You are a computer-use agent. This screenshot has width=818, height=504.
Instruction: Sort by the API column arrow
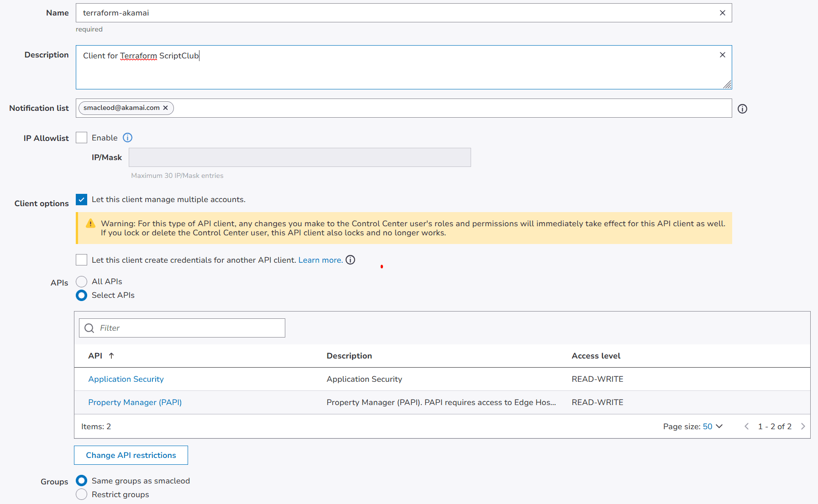pos(111,356)
